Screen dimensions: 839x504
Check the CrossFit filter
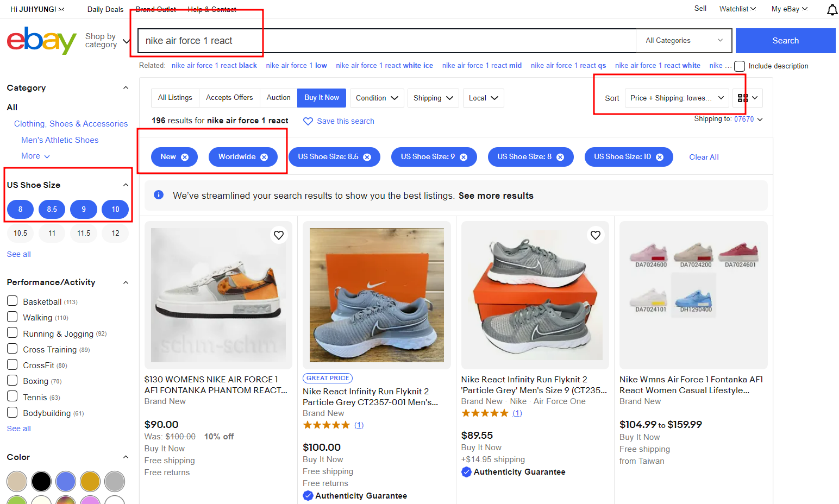(12, 364)
